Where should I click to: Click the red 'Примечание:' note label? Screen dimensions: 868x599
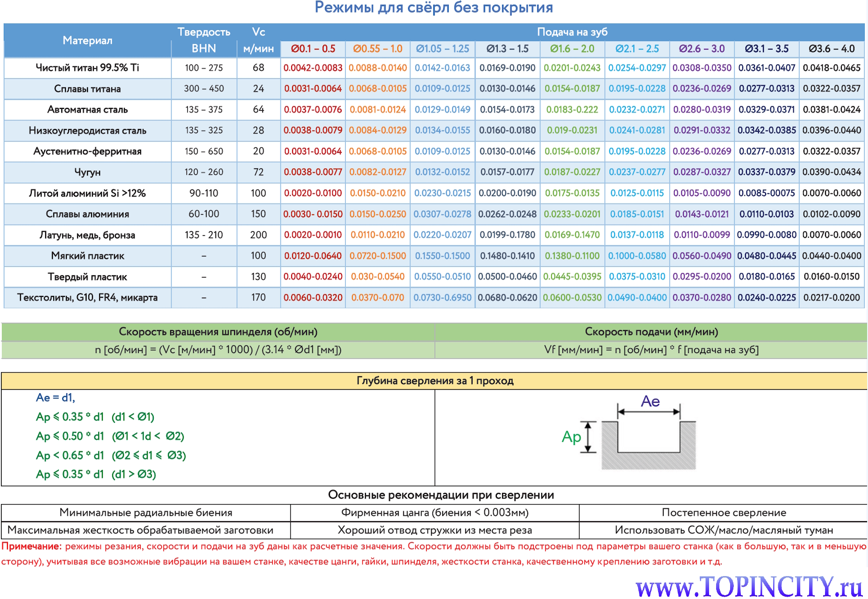tap(31, 546)
